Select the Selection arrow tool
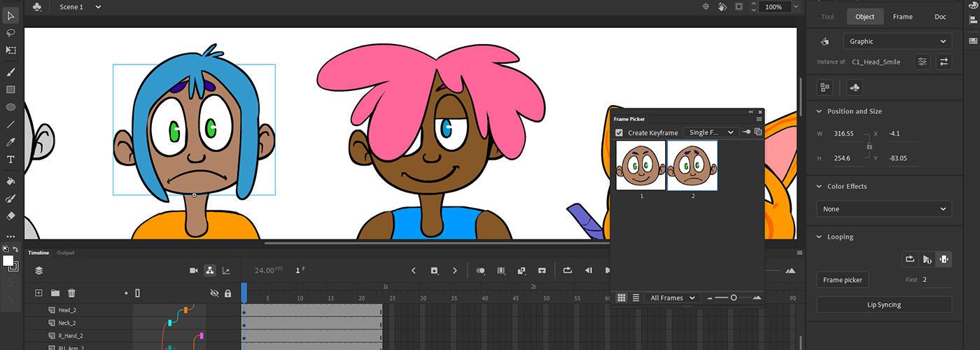Viewport: 980px width, 350px height. 11,15
